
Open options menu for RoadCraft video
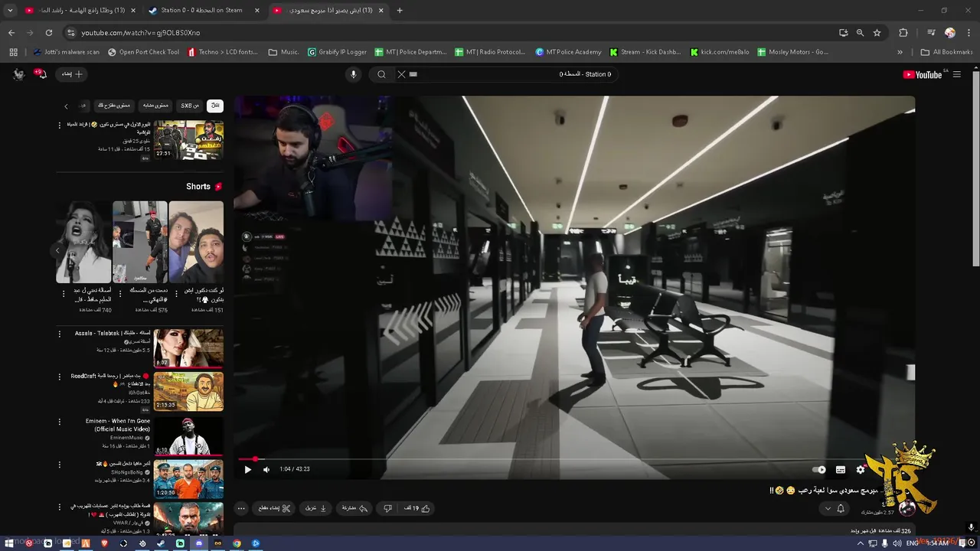pyautogui.click(x=60, y=377)
